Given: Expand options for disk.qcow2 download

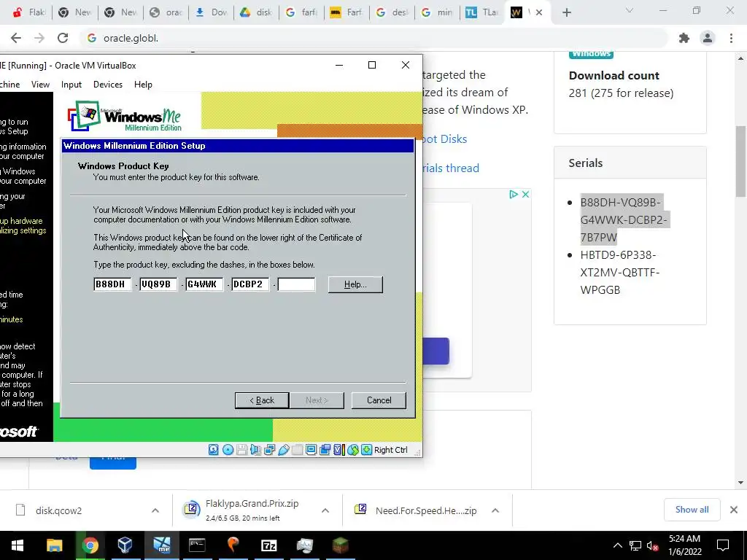Looking at the screenshot, I should (155, 510).
